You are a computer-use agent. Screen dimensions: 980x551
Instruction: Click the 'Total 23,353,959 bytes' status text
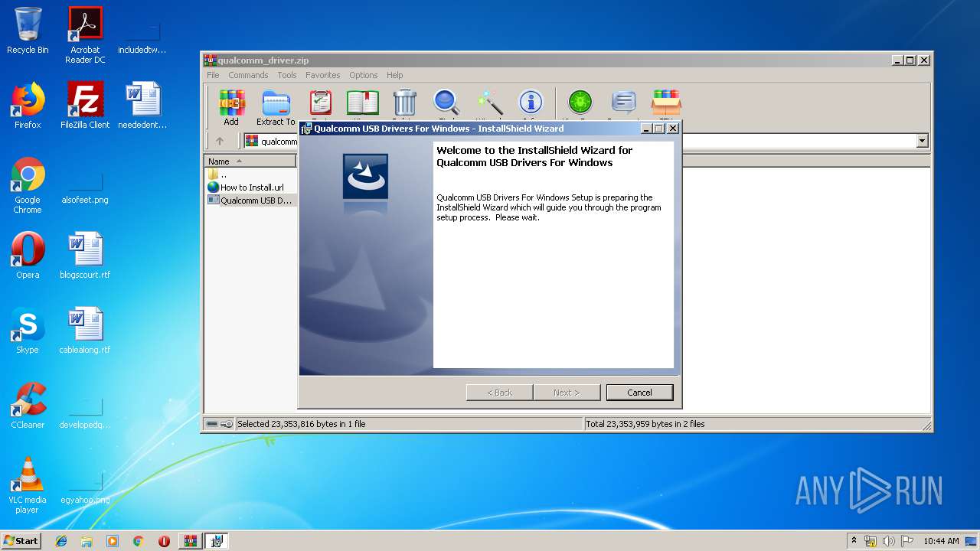(645, 424)
